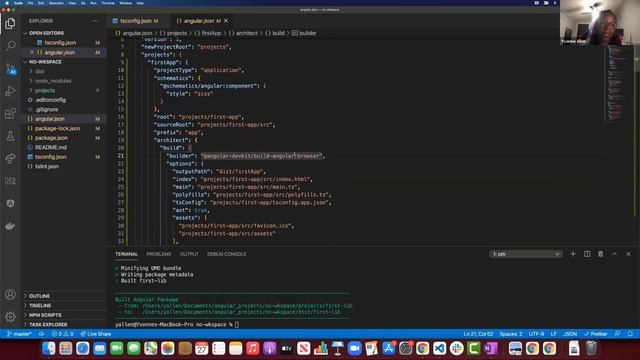
Task: Click firstApp in the breadcrumb path
Action: [x=211, y=33]
